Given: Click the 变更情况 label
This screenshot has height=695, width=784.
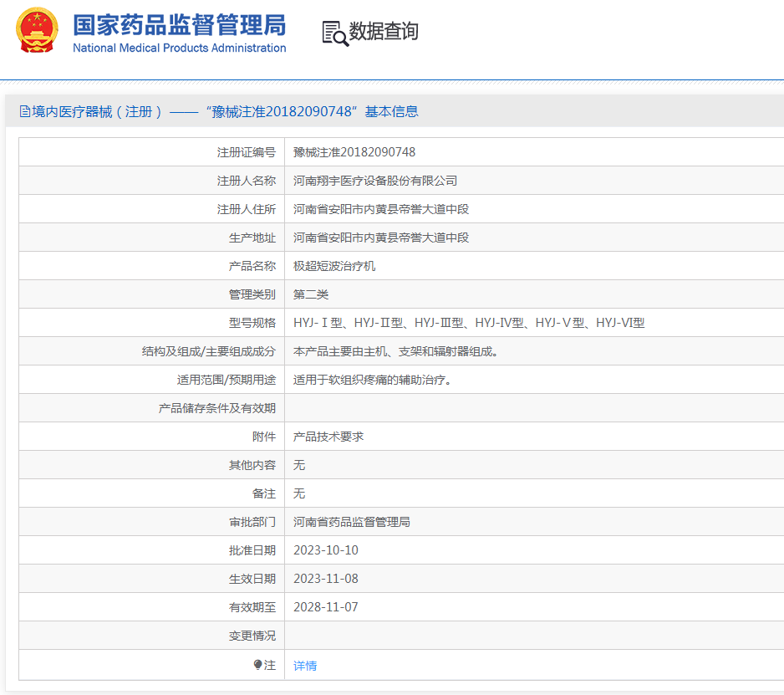Looking at the screenshot, I should pyautogui.click(x=252, y=636).
